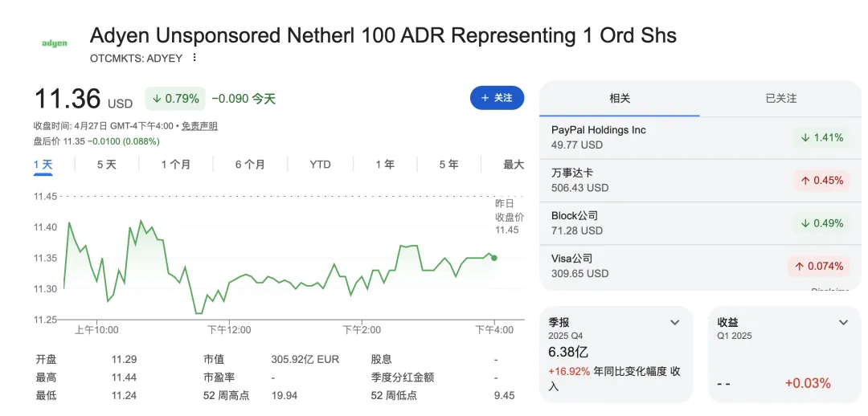Open the three-dot menu beside ADYEY

point(194,58)
